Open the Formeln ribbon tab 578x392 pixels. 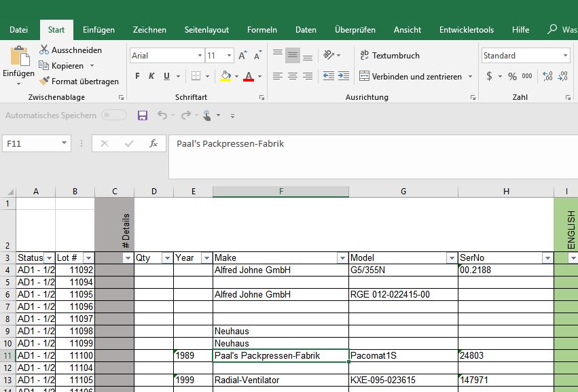(261, 30)
